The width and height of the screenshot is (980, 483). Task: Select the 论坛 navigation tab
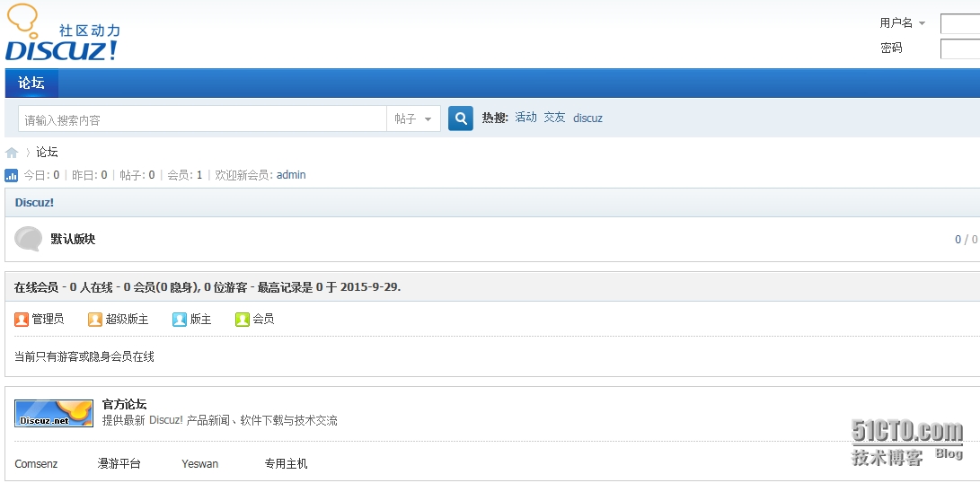(x=31, y=83)
